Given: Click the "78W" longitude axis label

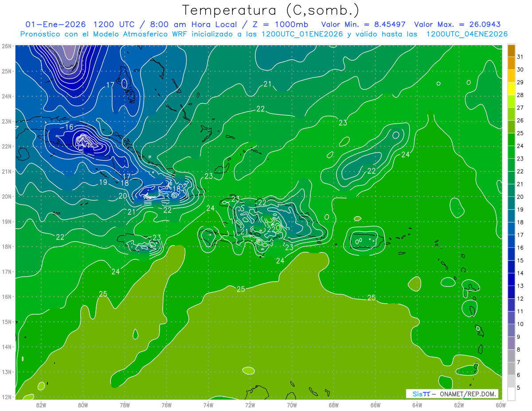Looking at the screenshot, I should tap(125, 405).
